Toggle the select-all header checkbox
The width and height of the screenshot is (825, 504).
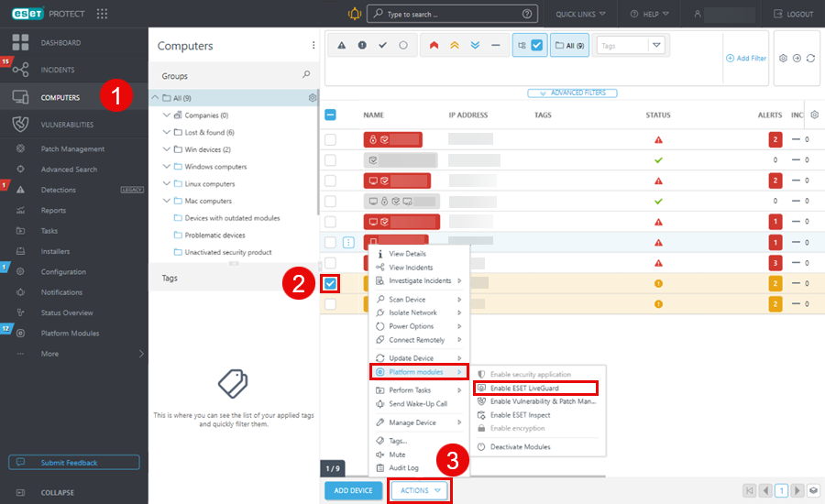330,115
